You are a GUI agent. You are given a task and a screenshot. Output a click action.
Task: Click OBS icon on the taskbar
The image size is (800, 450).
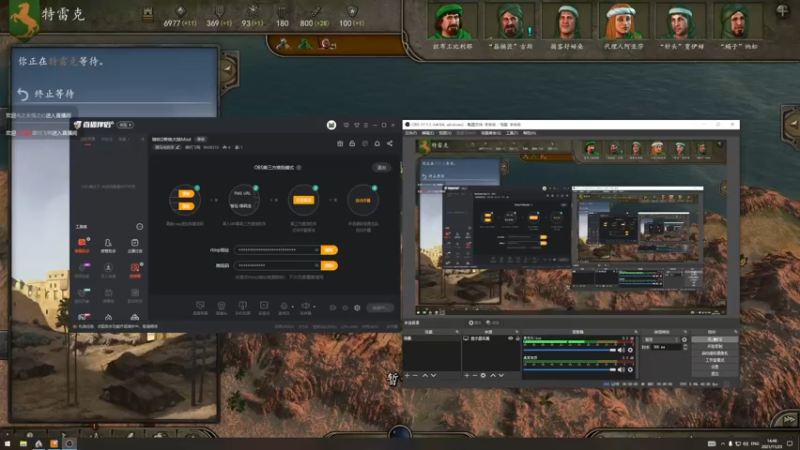pos(69,444)
